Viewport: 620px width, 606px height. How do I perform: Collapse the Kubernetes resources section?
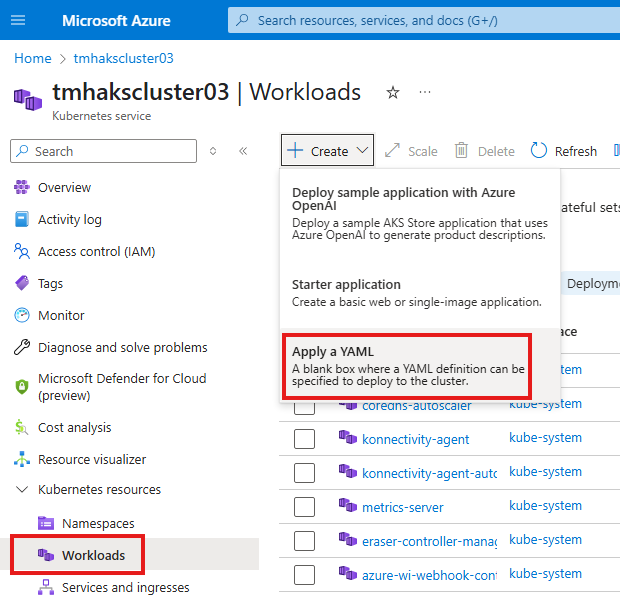pyautogui.click(x=22, y=489)
